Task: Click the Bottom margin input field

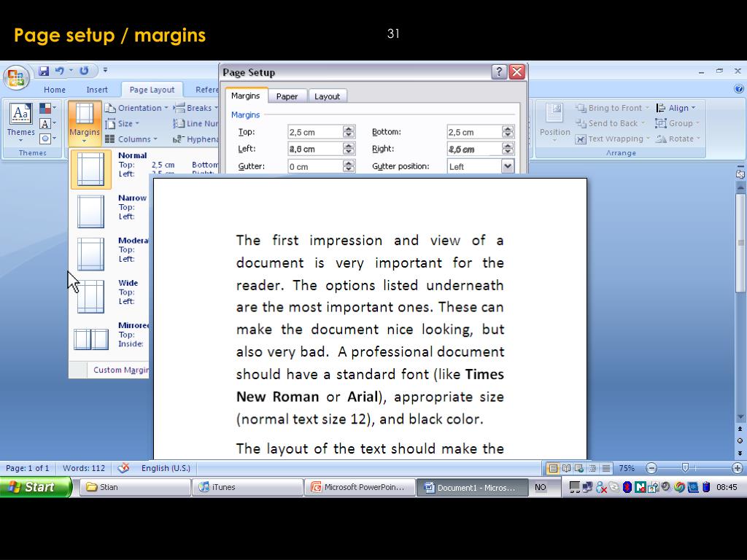Action: tap(474, 132)
